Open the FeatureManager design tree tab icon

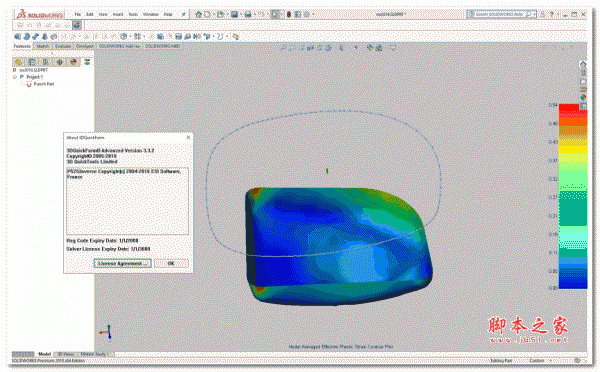coord(18,62)
